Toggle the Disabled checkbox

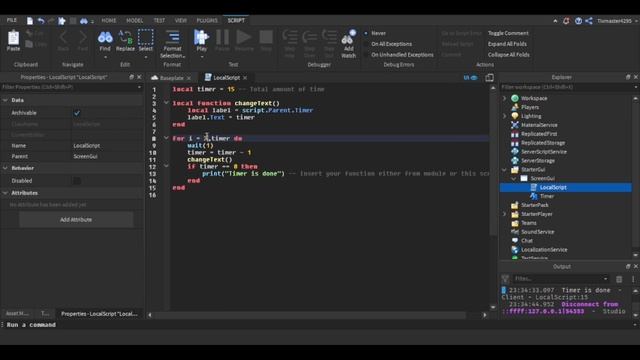(x=77, y=181)
